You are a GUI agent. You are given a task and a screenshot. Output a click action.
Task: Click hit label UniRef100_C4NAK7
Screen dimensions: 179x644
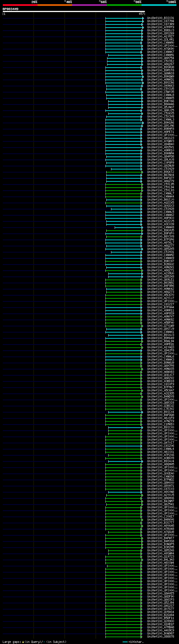[x=161, y=52]
